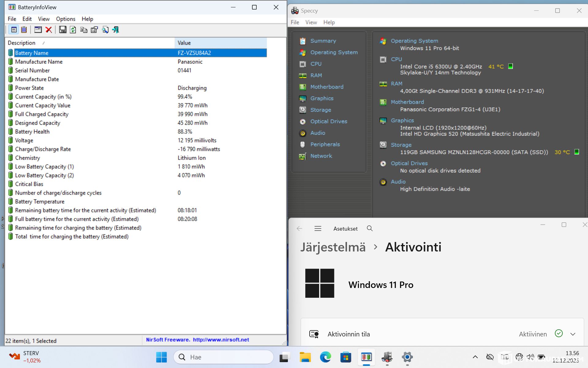Viewport: 588px width, 368px height.
Task: Select the Battery Health row
Action: (32, 132)
